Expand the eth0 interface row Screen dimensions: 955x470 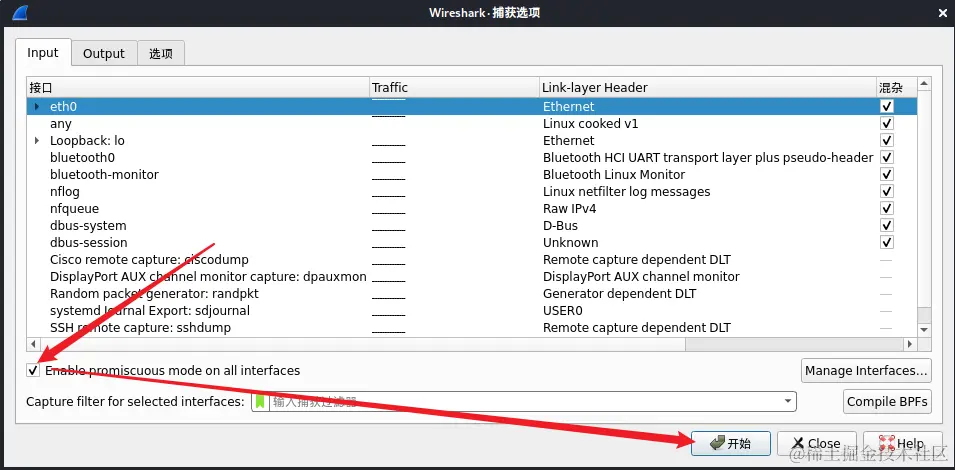click(x=37, y=107)
